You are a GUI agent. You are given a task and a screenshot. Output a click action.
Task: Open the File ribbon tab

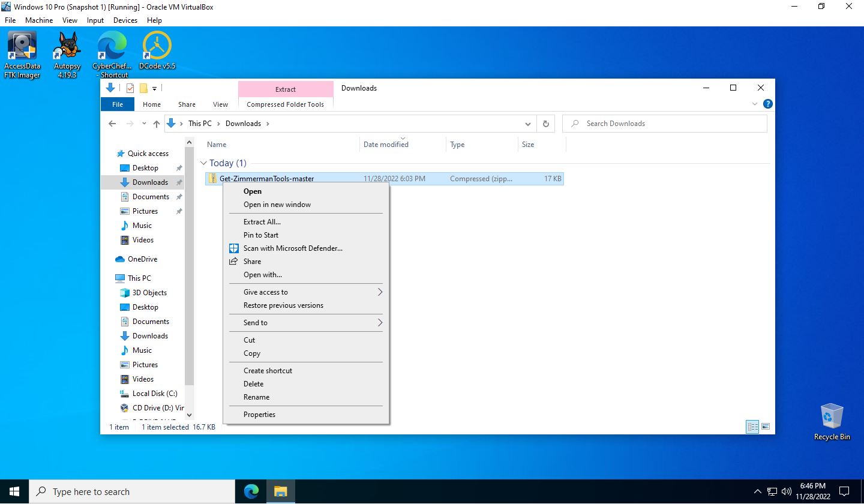click(x=118, y=104)
